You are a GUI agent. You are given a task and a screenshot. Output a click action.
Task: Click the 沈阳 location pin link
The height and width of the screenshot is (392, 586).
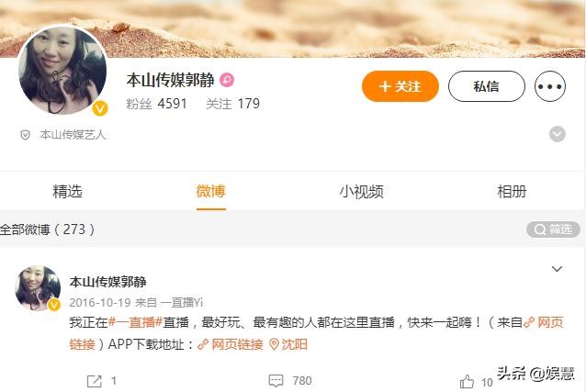[x=288, y=344]
